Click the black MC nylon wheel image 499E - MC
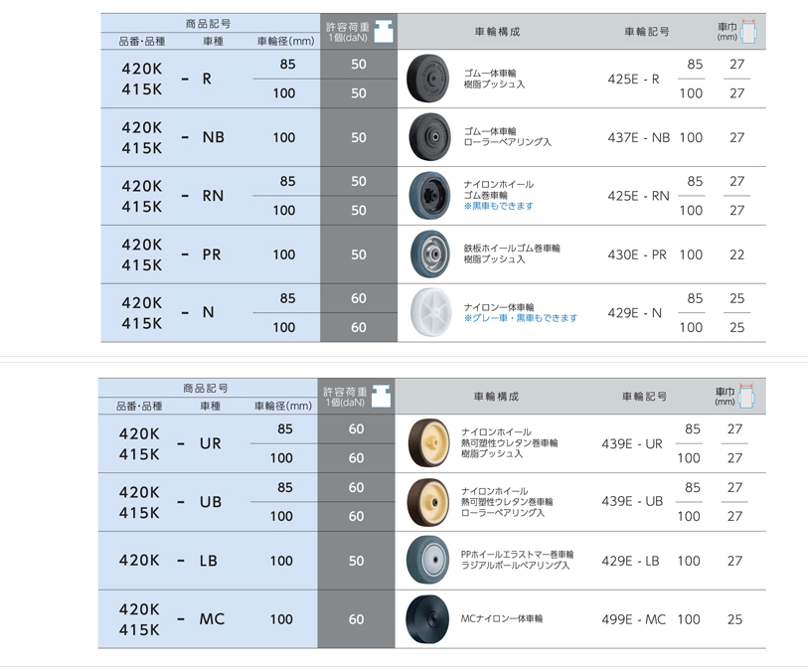This screenshot has height=672, width=808. pos(427,619)
